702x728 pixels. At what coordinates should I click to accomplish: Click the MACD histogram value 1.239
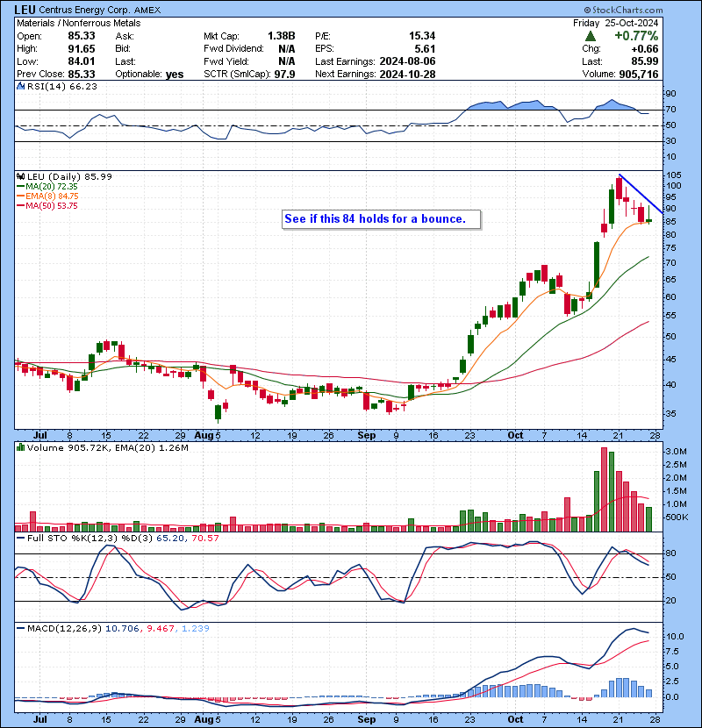[x=195, y=628]
